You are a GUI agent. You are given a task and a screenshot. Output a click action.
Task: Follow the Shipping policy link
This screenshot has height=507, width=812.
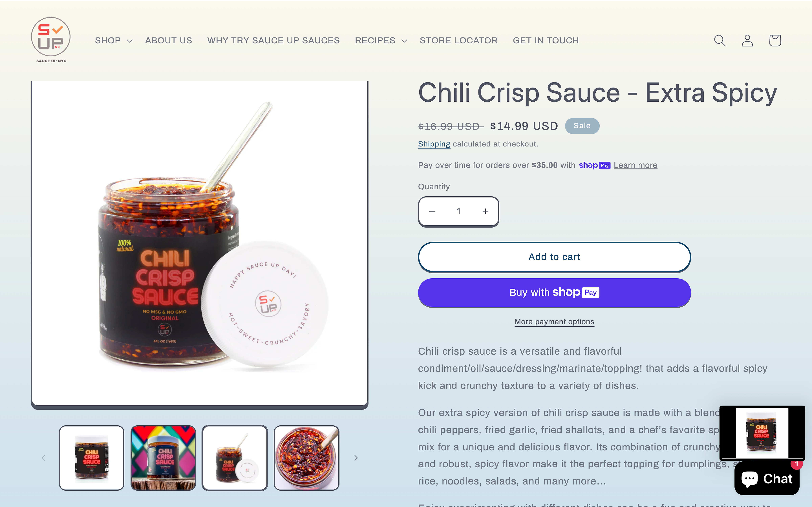click(434, 144)
